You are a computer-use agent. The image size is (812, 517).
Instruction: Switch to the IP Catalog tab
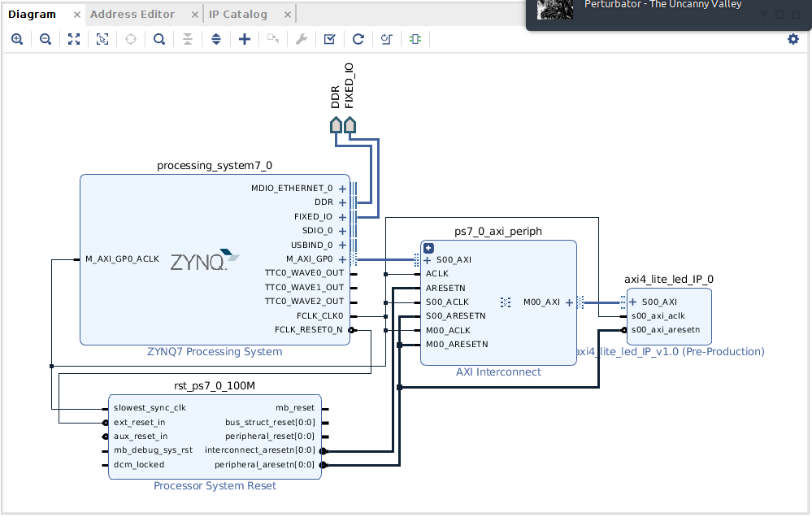[237, 15]
